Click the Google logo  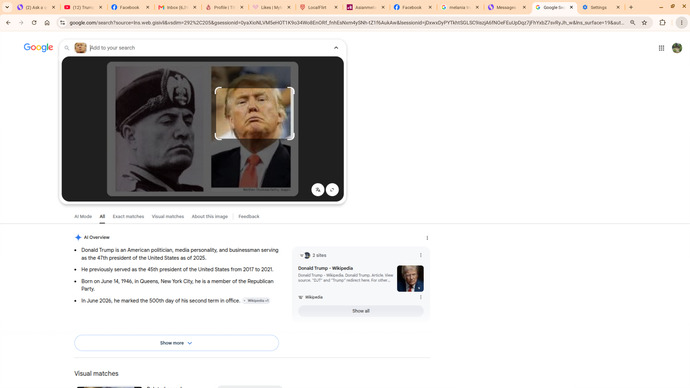tap(38, 48)
